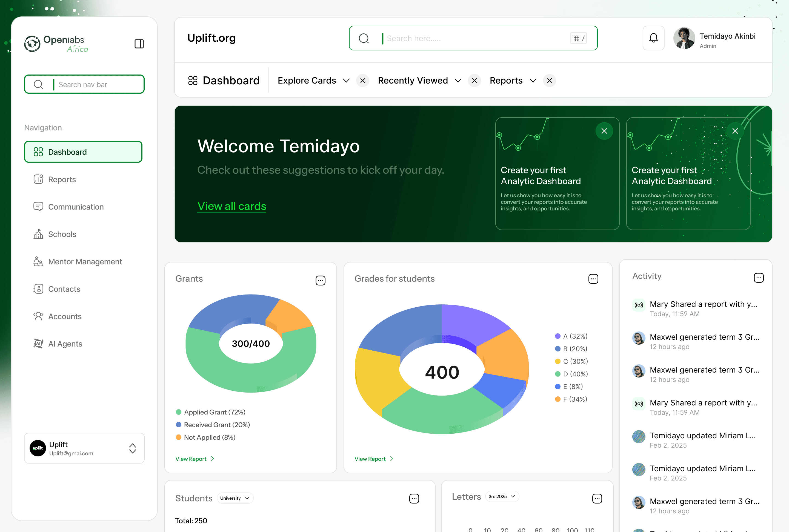Image resolution: width=789 pixels, height=532 pixels.
Task: Expand the Uplift account switcher
Action: [x=132, y=448]
